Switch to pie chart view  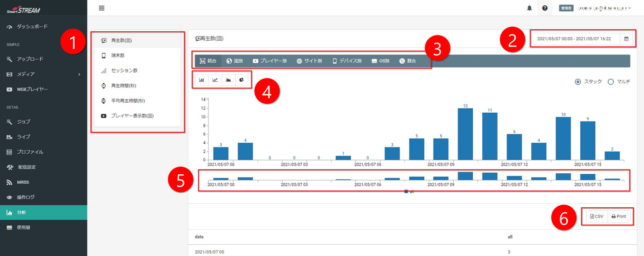(242, 80)
